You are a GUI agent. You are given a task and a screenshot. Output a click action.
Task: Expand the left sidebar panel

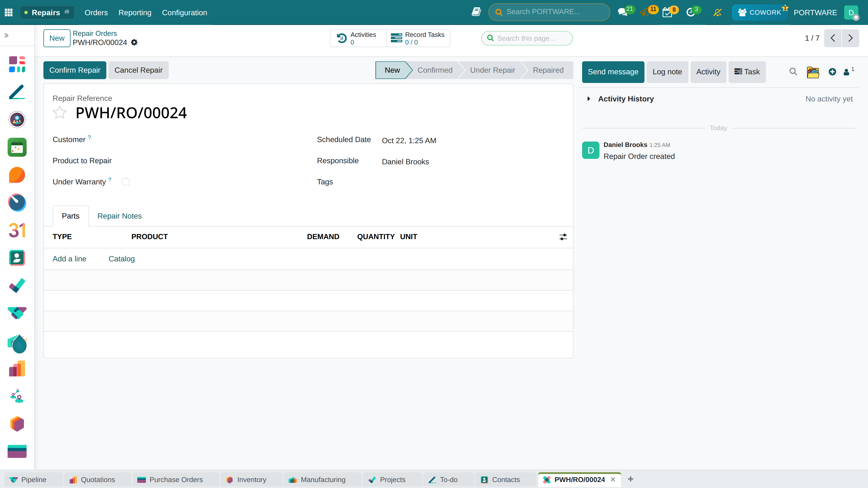[6, 35]
